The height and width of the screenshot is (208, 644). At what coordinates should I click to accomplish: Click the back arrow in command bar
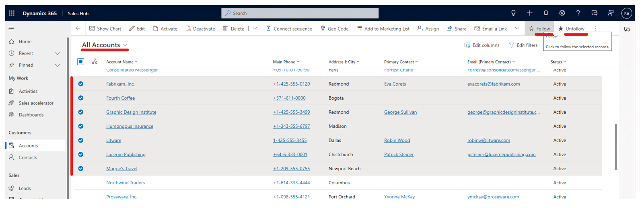(78, 29)
